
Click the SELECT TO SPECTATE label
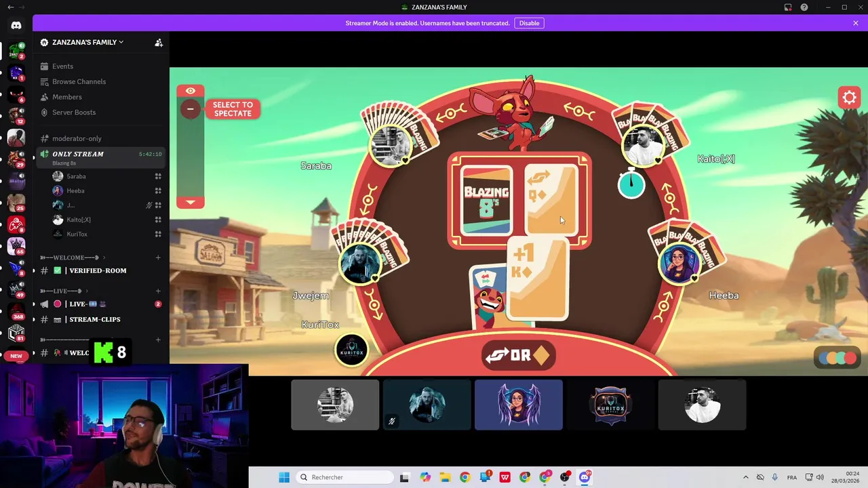(x=233, y=109)
